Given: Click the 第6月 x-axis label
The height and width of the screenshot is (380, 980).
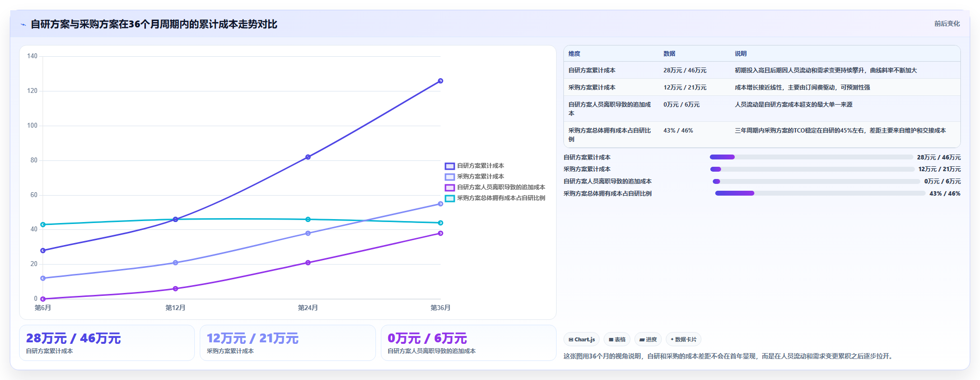Looking at the screenshot, I should point(43,308).
